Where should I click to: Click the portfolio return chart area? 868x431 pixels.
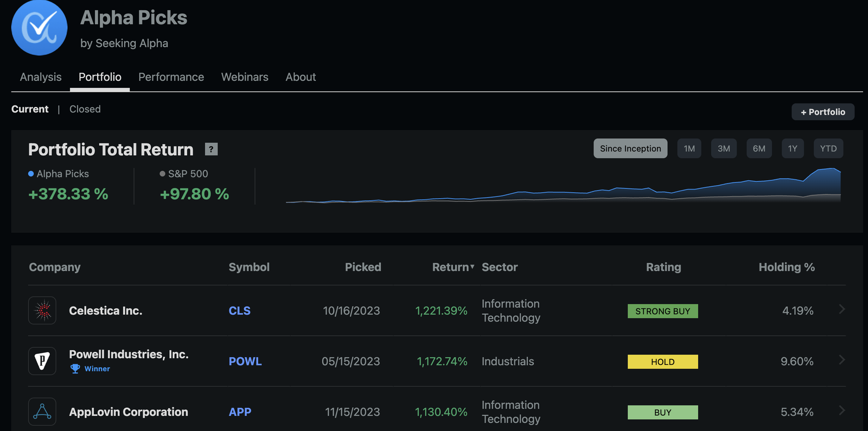563,186
